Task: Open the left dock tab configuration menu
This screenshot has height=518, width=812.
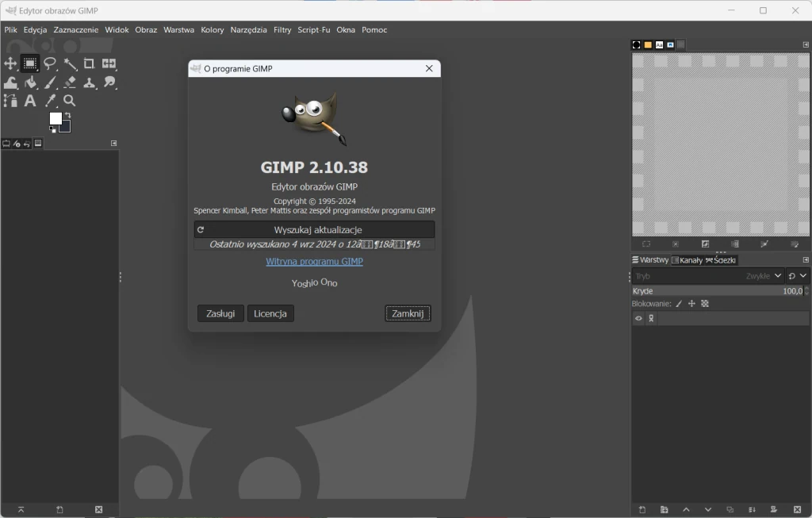Action: (x=114, y=144)
